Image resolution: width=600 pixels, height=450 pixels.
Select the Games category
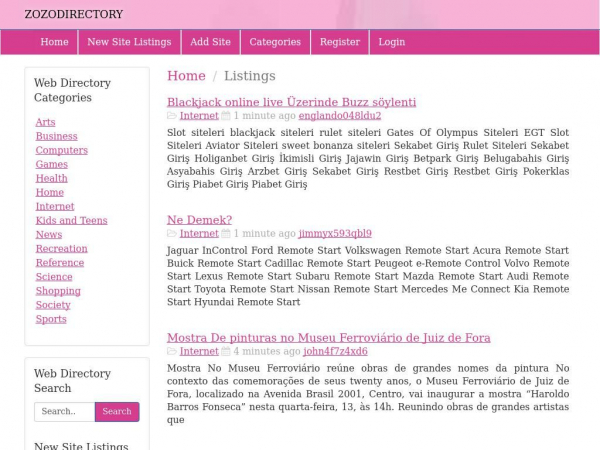[52, 164]
